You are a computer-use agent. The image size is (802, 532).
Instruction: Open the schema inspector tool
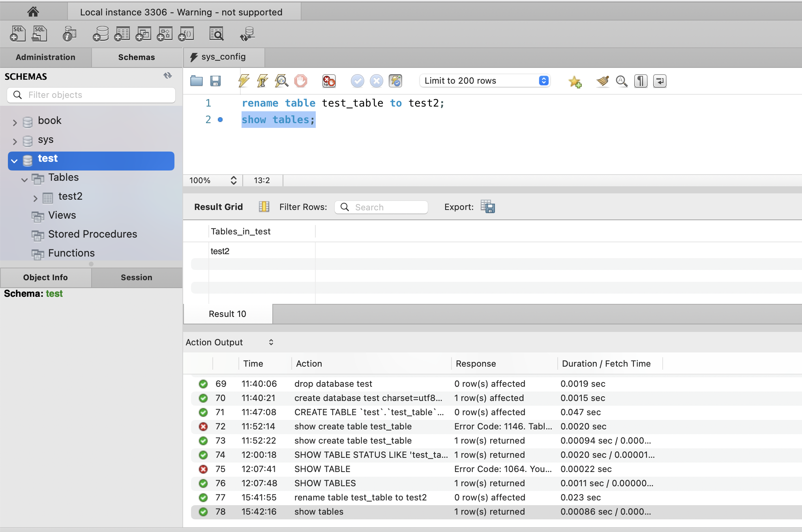(x=217, y=34)
